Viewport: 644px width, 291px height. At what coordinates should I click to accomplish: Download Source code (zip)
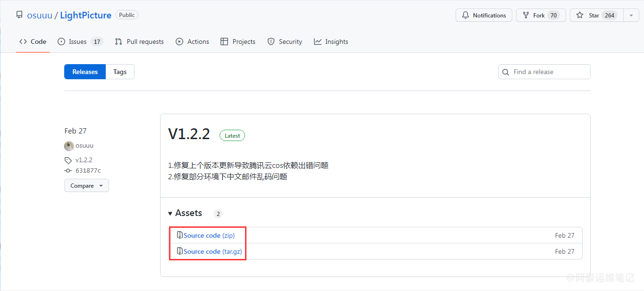209,235
